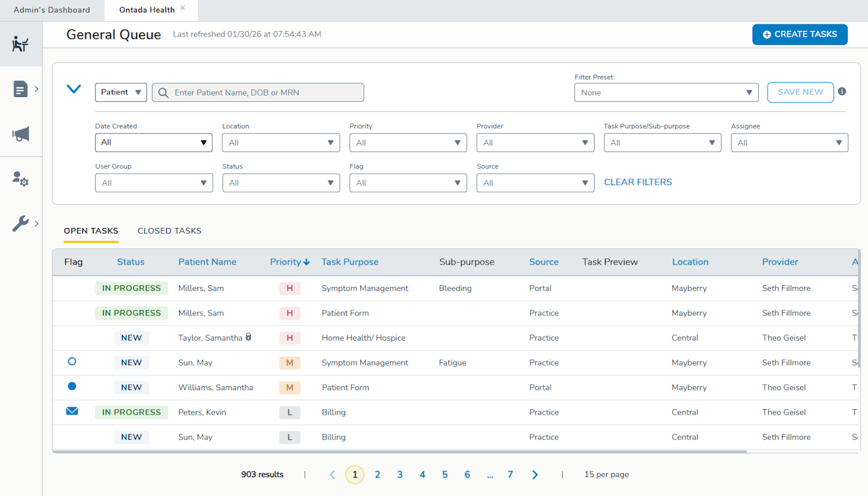Click the Clear Filters link
Screen dimensions: 868x496
[637, 182]
